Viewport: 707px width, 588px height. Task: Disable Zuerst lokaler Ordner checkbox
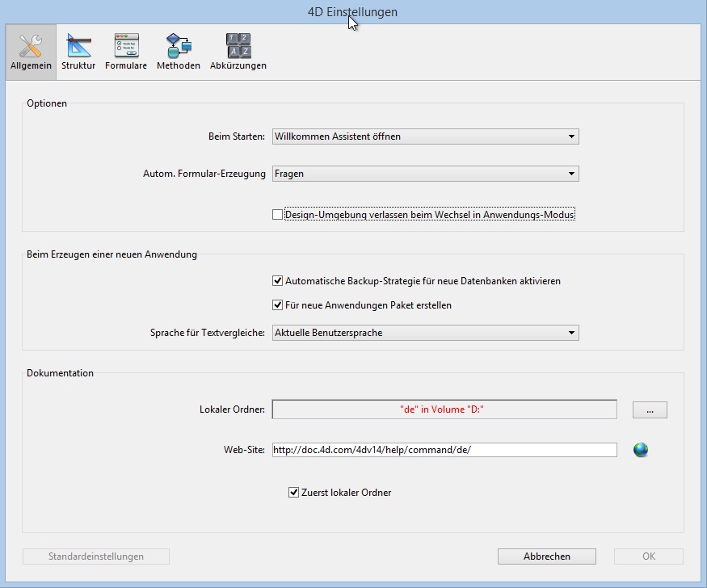tap(294, 492)
